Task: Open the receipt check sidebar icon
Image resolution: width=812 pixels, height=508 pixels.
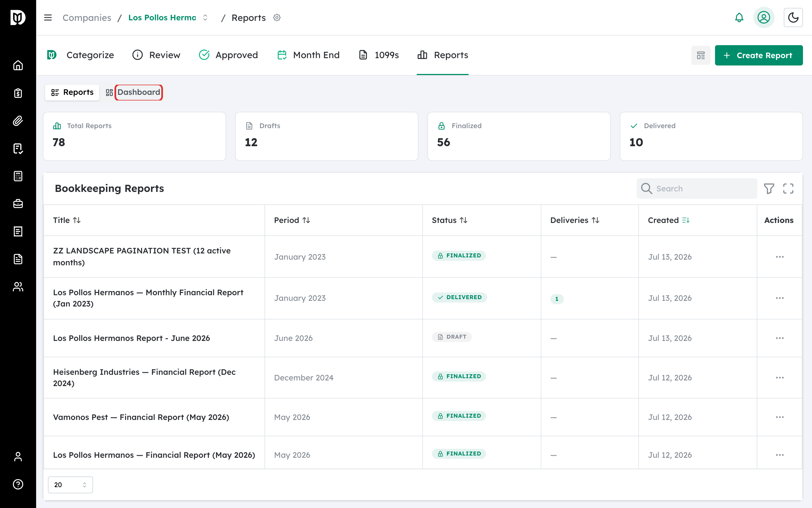Action: (x=18, y=148)
